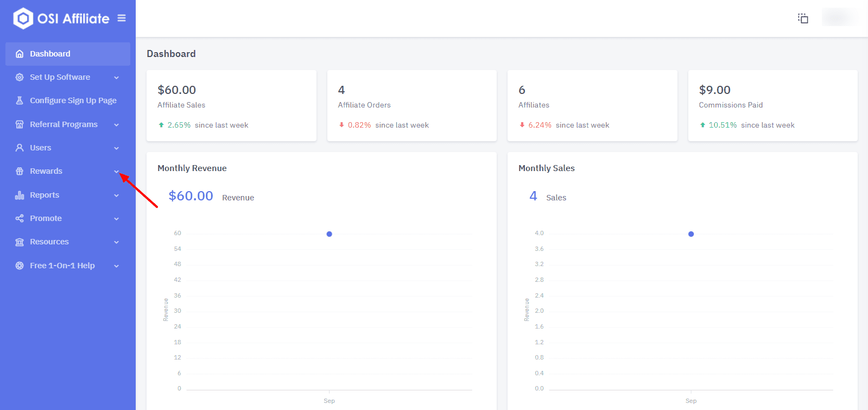This screenshot has height=410, width=868.
Task: Click the Referral Programs store icon
Action: pyautogui.click(x=20, y=124)
